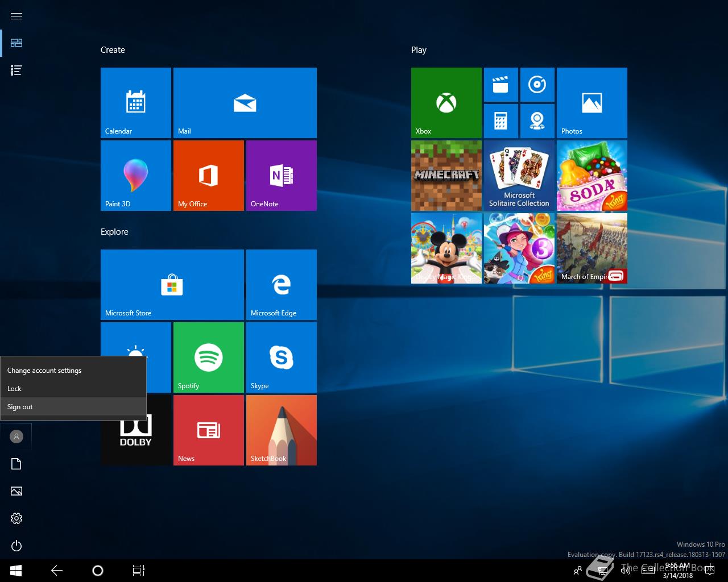Open Cortana circle on taskbar

pos(98,571)
